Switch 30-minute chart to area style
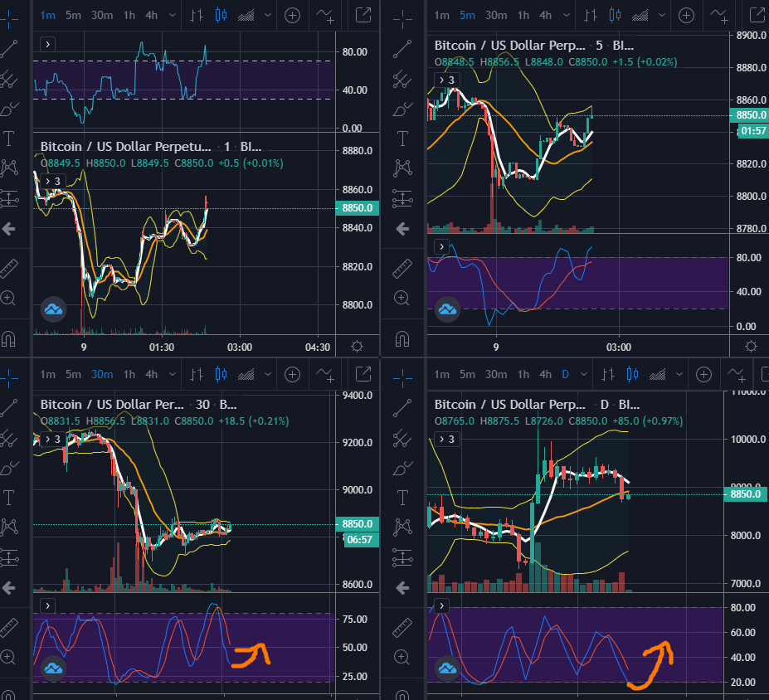The image size is (769, 700). click(x=246, y=375)
